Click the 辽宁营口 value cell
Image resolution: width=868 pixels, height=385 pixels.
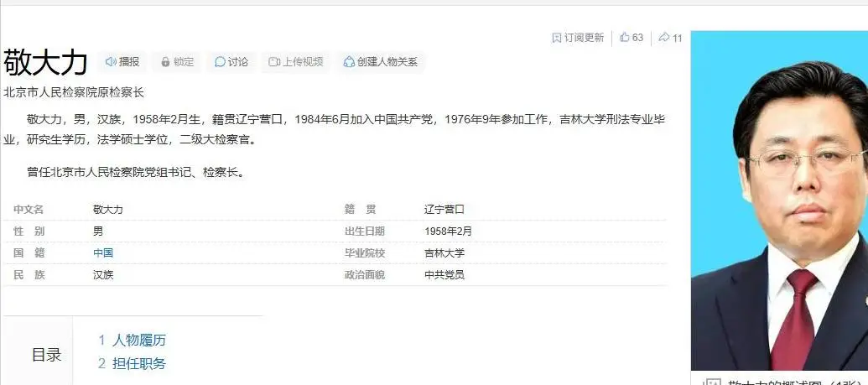[444, 210]
